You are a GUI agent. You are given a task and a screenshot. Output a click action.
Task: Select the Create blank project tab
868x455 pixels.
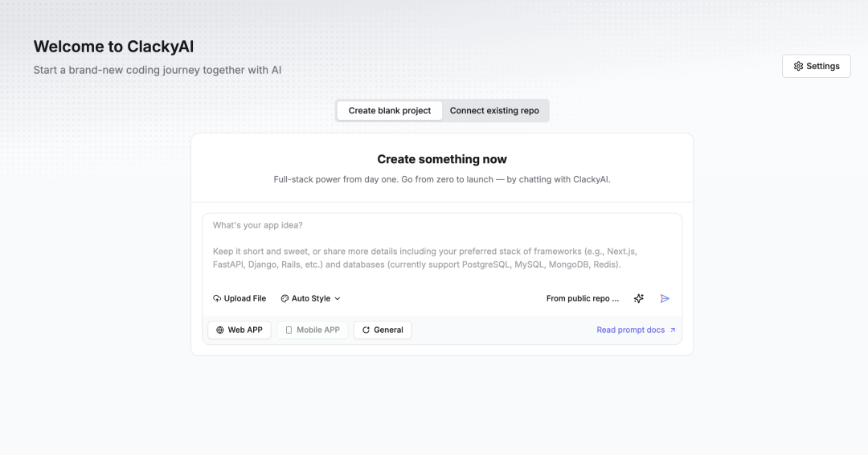(x=390, y=111)
